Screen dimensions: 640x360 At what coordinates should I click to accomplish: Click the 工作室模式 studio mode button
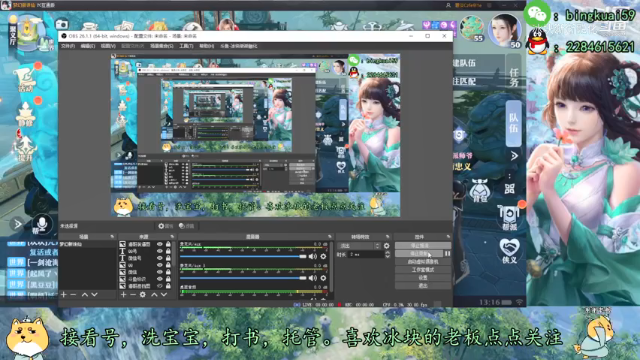pyautogui.click(x=423, y=270)
